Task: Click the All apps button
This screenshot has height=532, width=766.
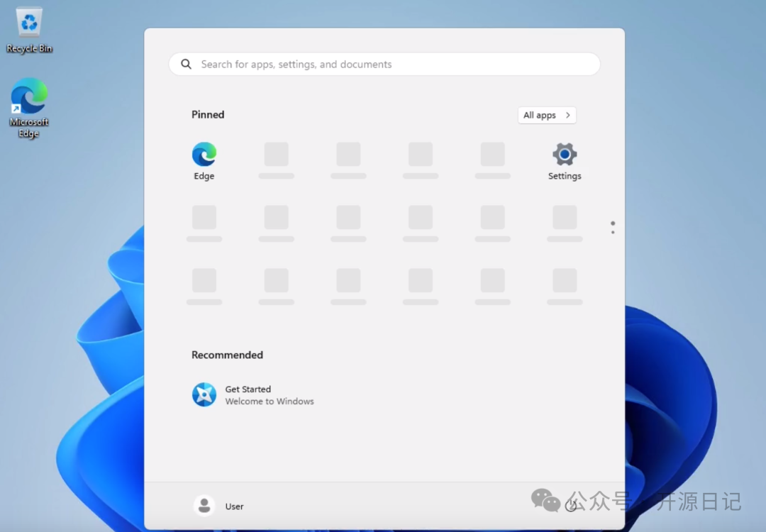Action: click(546, 115)
